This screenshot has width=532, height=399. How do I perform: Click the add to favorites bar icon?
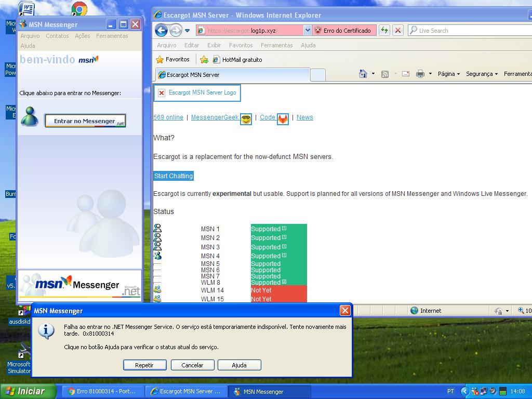(x=204, y=60)
